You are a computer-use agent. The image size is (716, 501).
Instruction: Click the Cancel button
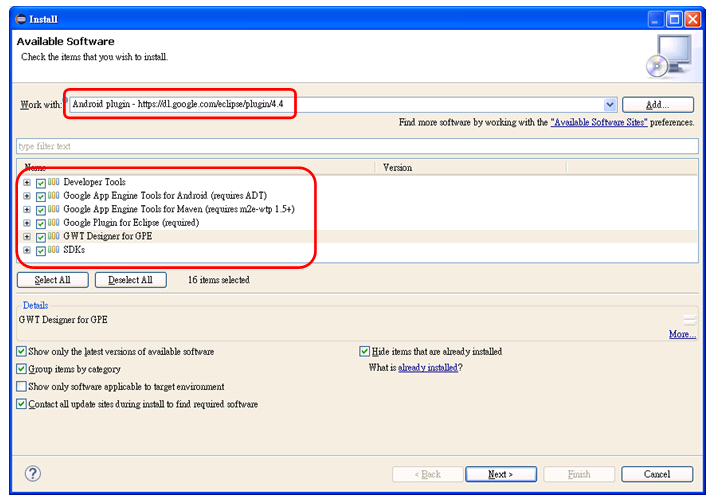[x=657, y=474]
